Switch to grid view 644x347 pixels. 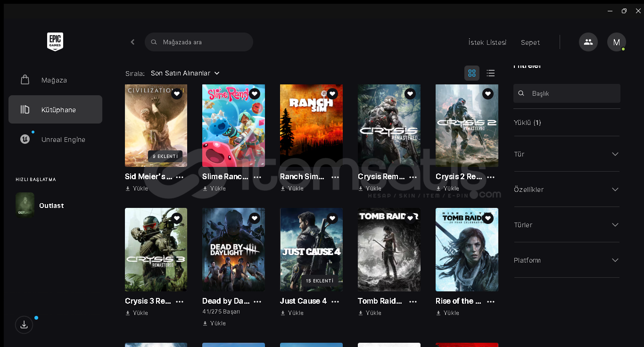472,73
